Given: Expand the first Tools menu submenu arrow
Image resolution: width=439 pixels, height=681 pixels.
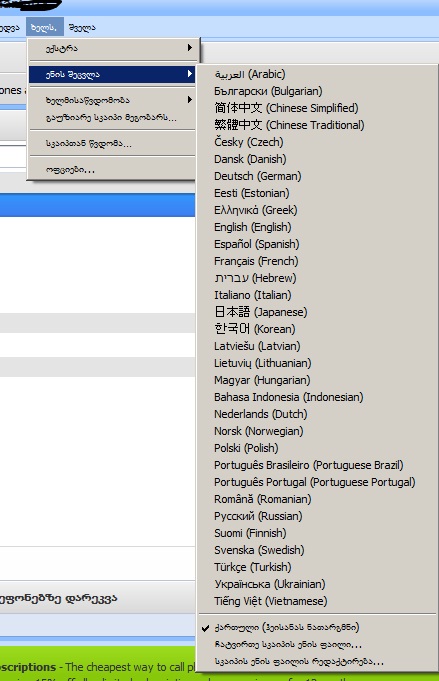Looking at the screenshot, I should coord(190,47).
